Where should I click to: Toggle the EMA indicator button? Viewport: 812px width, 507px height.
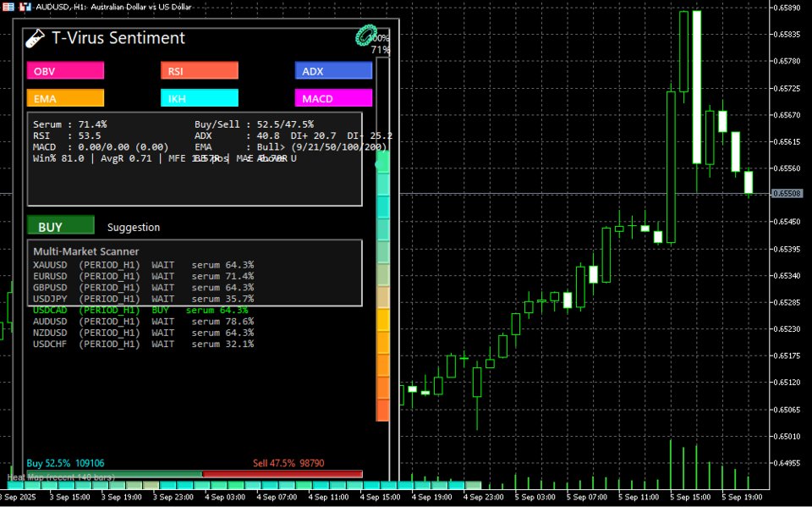65,98
